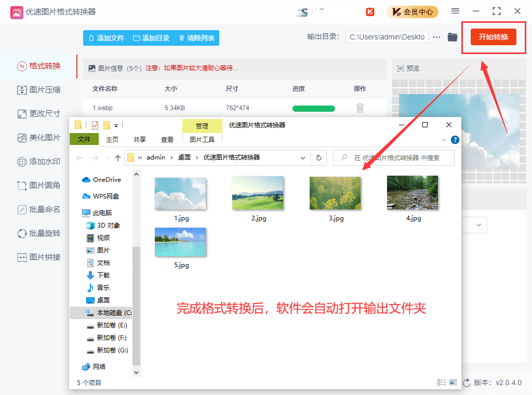The image size is (532, 395).
Task: Switch Explorer to details view
Action: click(x=441, y=382)
